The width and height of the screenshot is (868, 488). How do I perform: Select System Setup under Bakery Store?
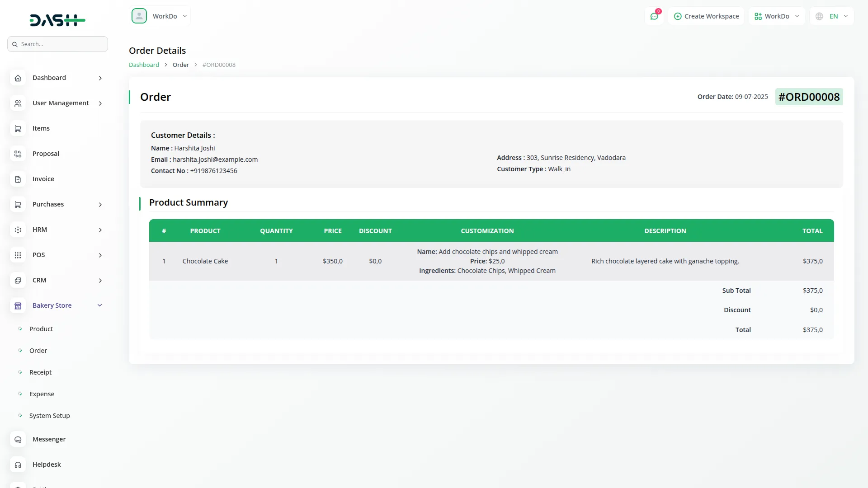pyautogui.click(x=49, y=416)
